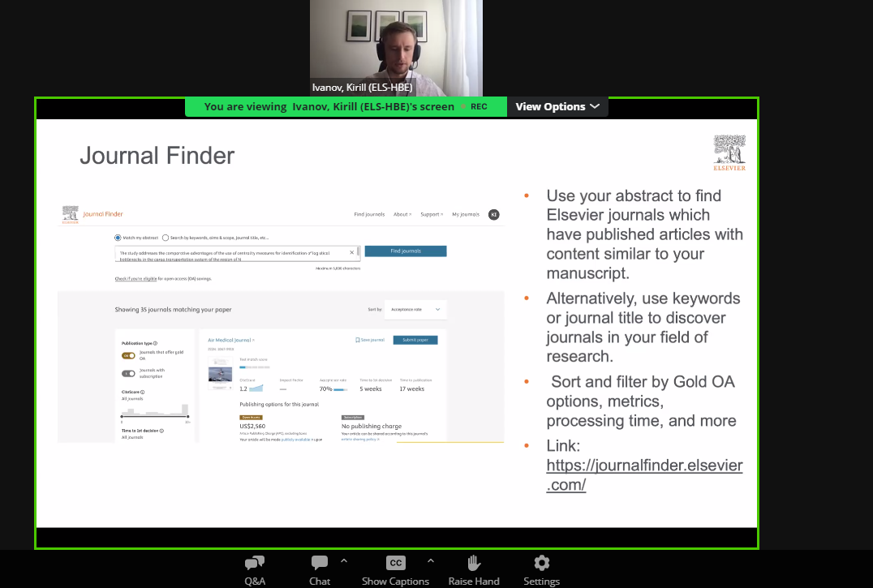The height and width of the screenshot is (588, 873).
Task: Click the CiteScore range slider left handle
Action: (122, 417)
